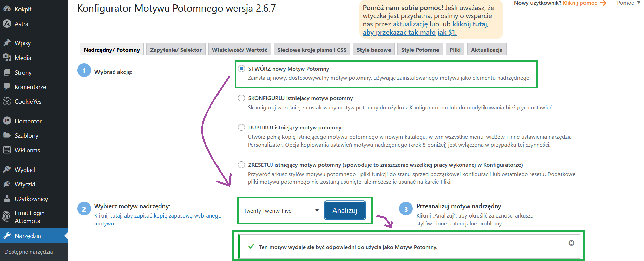Switch to Nadrzędny/ Potomny tab
This screenshot has height=261, width=644.
click(x=112, y=50)
